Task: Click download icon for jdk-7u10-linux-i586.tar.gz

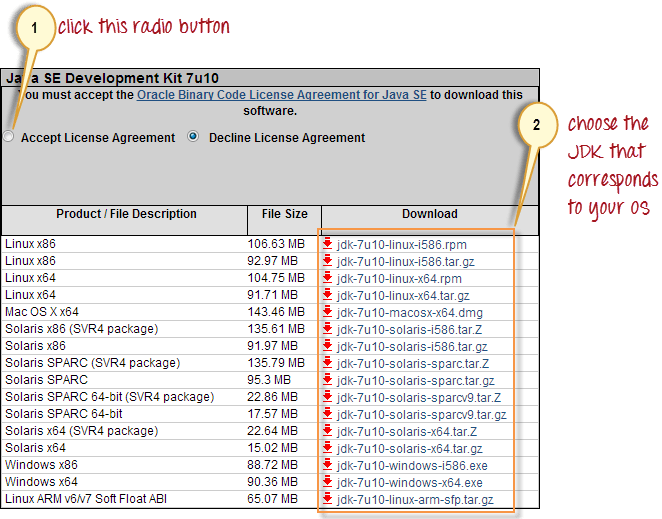Action: 327,261
